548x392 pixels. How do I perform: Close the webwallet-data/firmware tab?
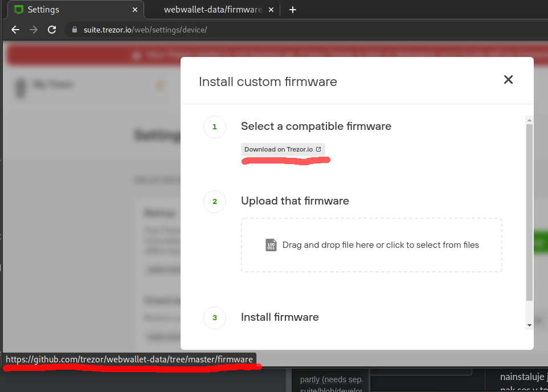[x=271, y=9]
